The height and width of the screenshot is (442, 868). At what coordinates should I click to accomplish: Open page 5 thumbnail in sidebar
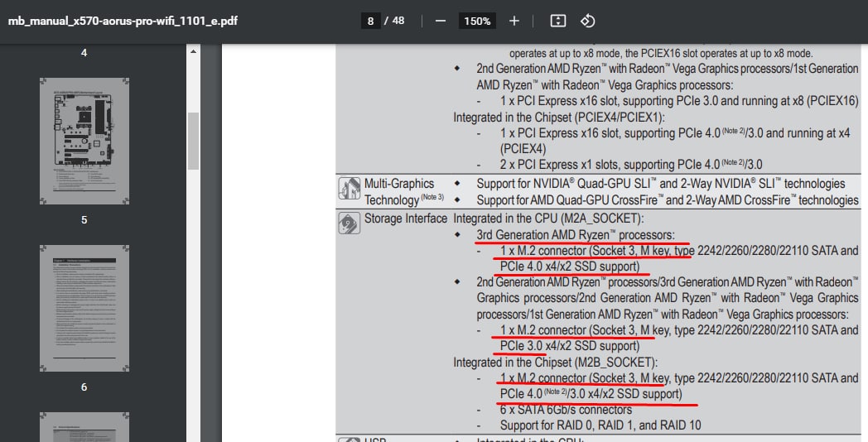click(84, 141)
